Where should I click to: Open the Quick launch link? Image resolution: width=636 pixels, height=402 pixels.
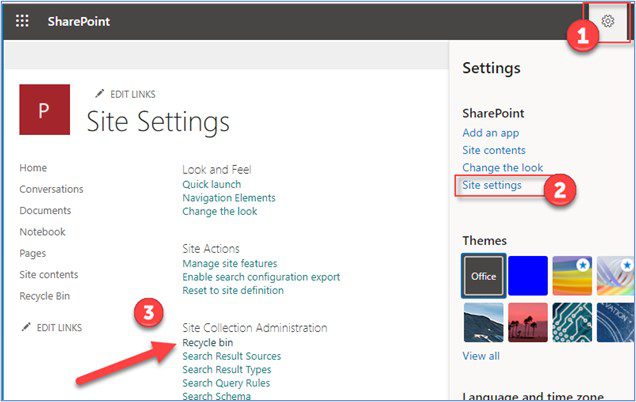(x=211, y=185)
